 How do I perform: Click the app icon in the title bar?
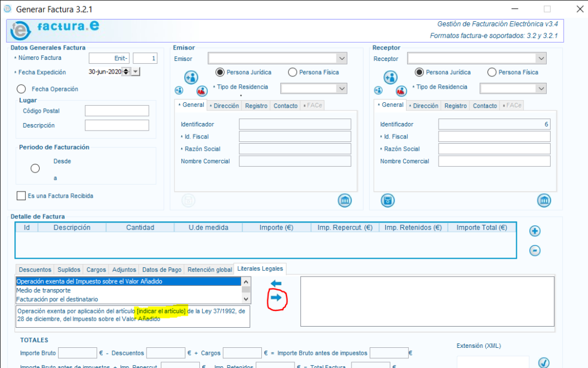[x=7, y=9]
